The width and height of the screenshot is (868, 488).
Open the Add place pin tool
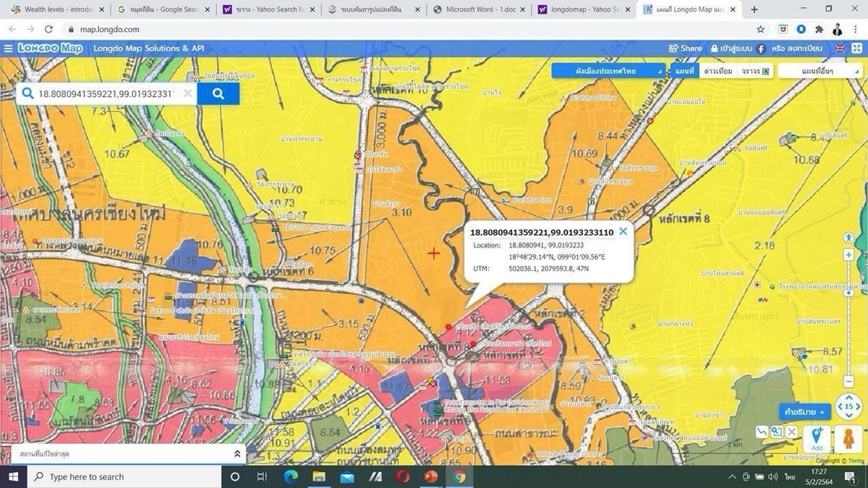817,438
